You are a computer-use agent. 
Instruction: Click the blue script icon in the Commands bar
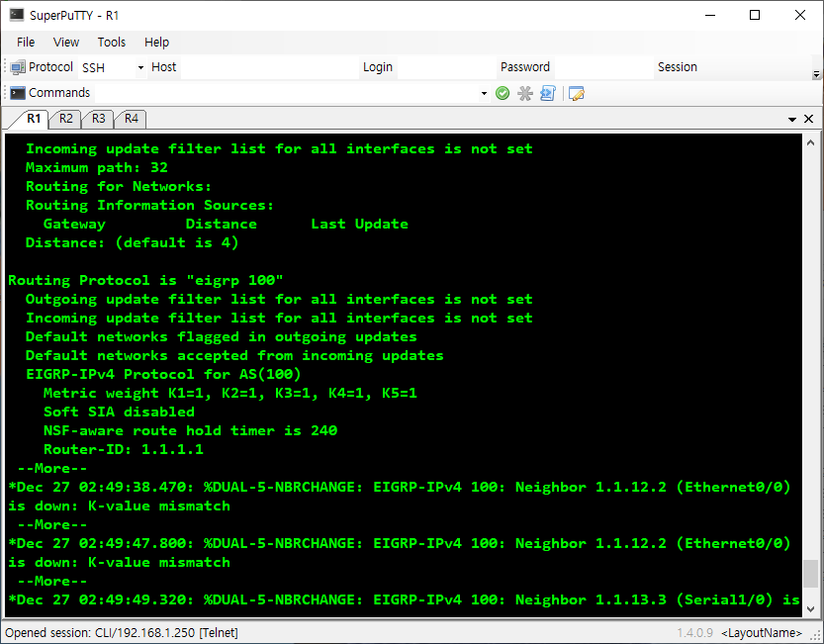click(548, 93)
